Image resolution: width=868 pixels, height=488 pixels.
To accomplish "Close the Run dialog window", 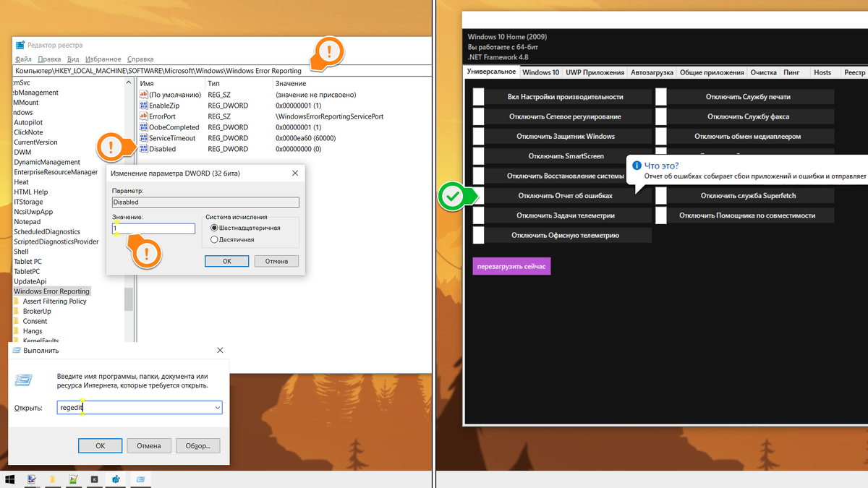I will [220, 351].
